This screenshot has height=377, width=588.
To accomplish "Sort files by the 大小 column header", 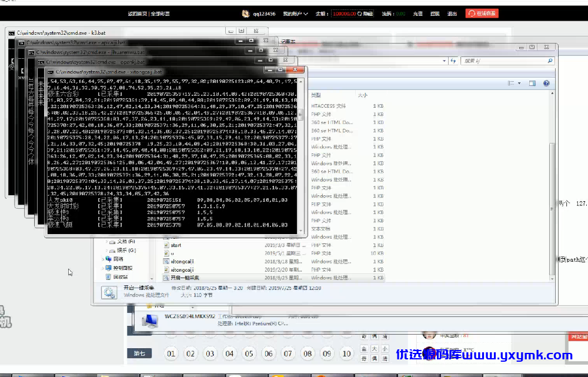I will tap(363, 95).
